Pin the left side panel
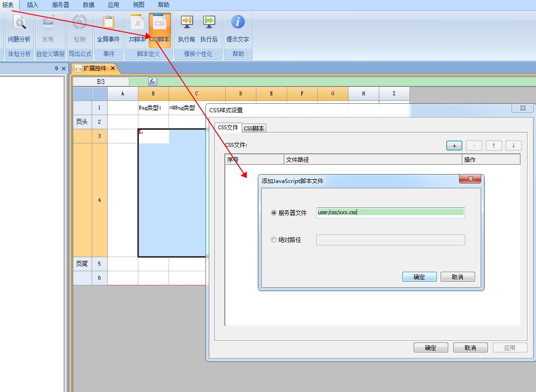The image size is (536, 392). (x=57, y=69)
